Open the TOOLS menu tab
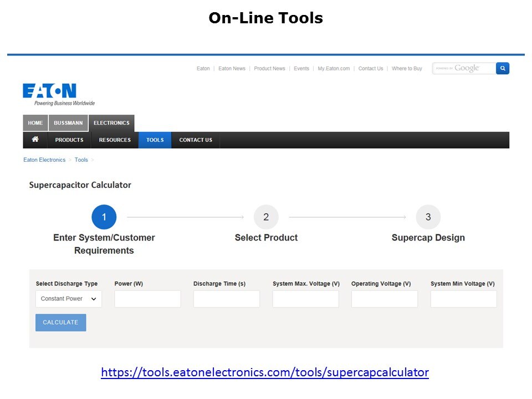 (x=155, y=140)
